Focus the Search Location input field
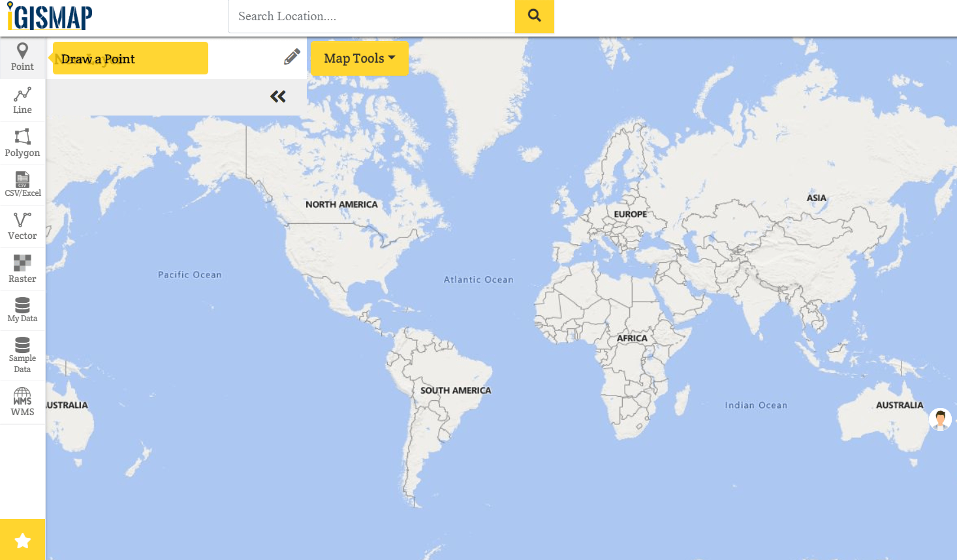957x560 pixels. [x=371, y=16]
